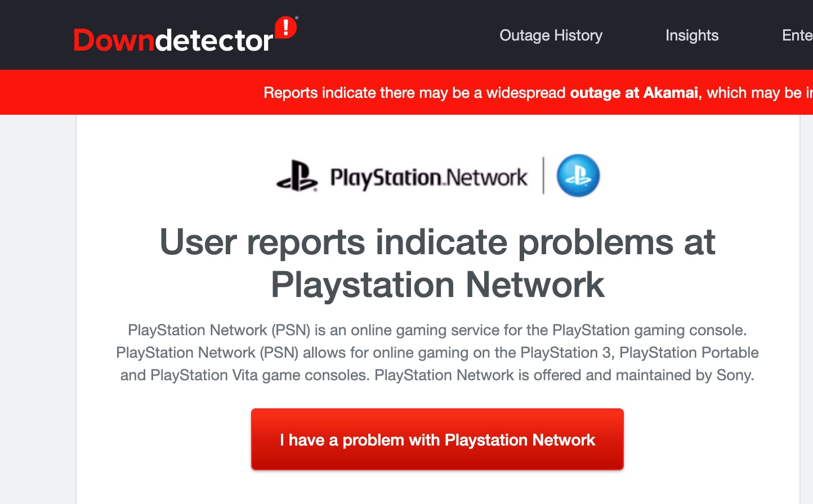
Task: Open the Insights menu item
Action: coord(692,35)
